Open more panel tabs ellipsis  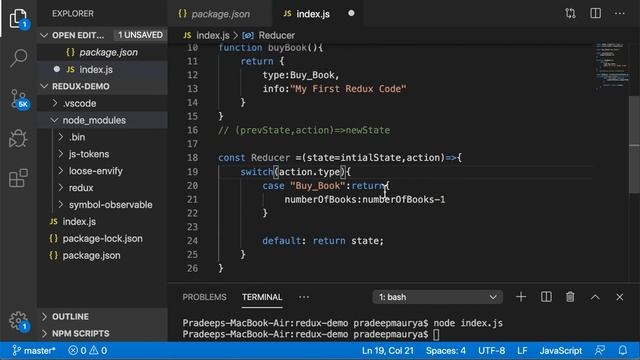pyautogui.click(x=304, y=297)
